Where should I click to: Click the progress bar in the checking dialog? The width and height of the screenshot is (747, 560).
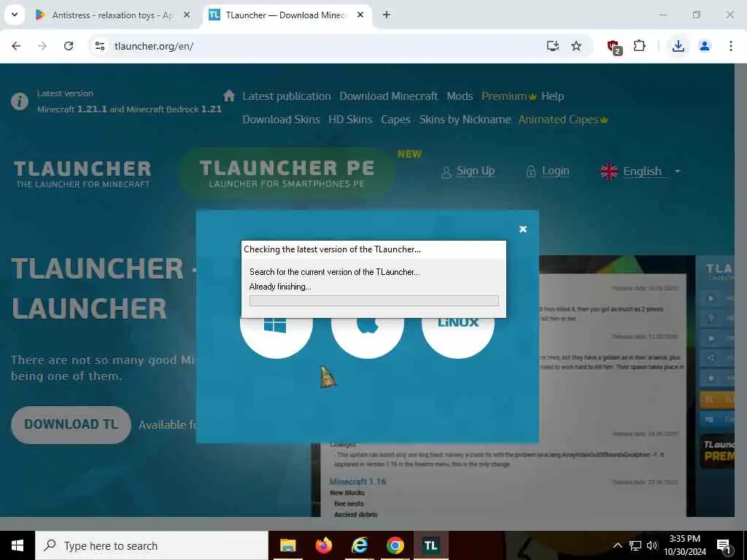[x=374, y=300]
